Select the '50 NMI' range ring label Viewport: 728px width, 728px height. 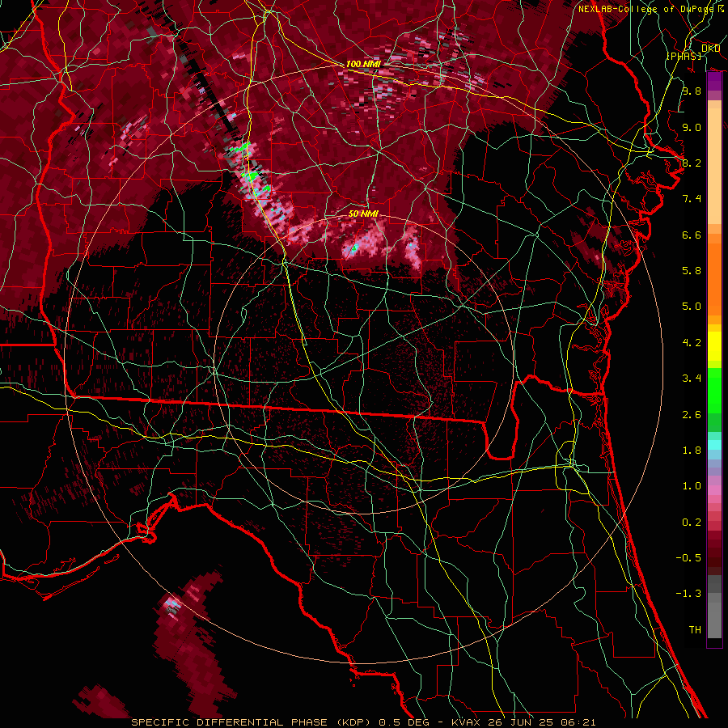pyautogui.click(x=363, y=214)
